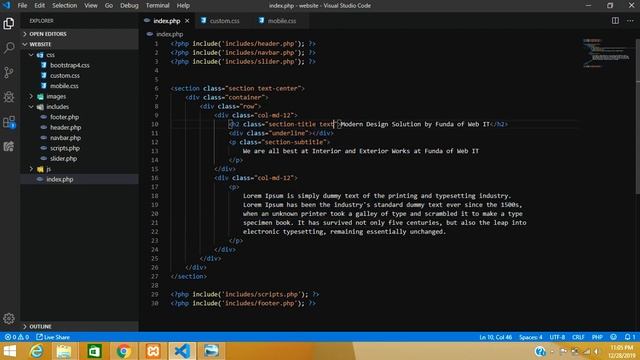Change indentation via Spaces: 4
The width and height of the screenshot is (640, 360).
tap(531, 337)
